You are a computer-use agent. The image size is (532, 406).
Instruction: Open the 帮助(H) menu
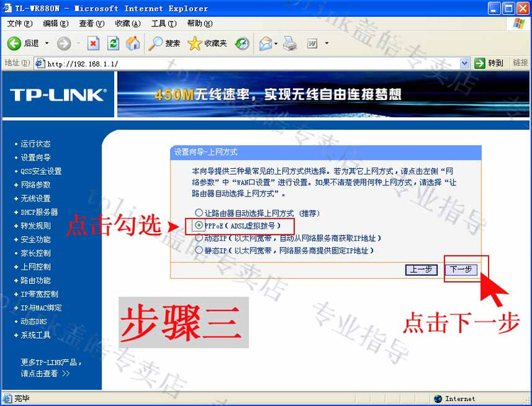(x=200, y=23)
